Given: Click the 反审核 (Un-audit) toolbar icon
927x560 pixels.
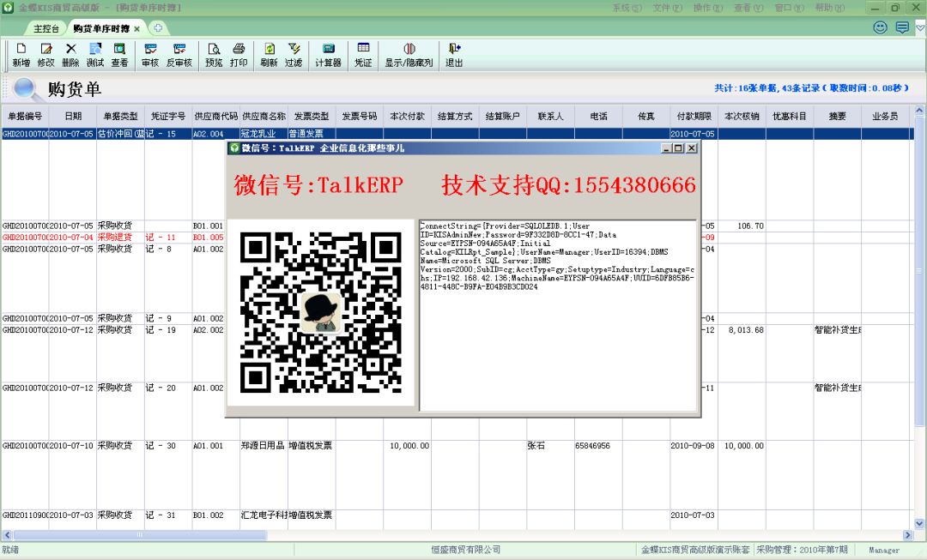Looking at the screenshot, I should point(179,56).
